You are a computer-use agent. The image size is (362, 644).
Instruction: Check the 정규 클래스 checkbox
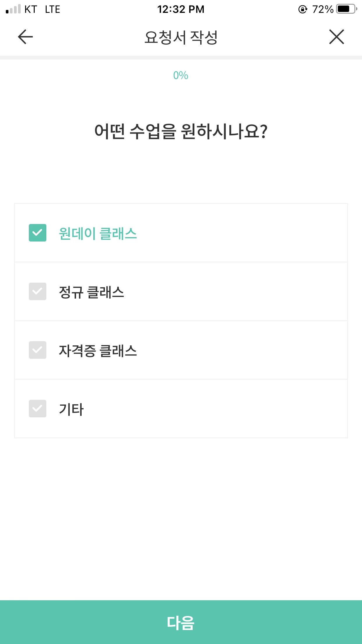tap(38, 291)
